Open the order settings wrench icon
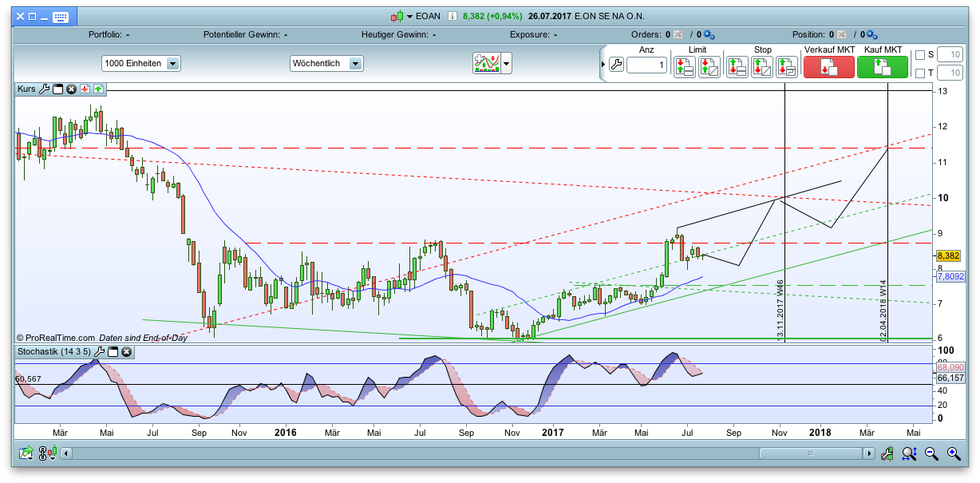 click(x=615, y=65)
